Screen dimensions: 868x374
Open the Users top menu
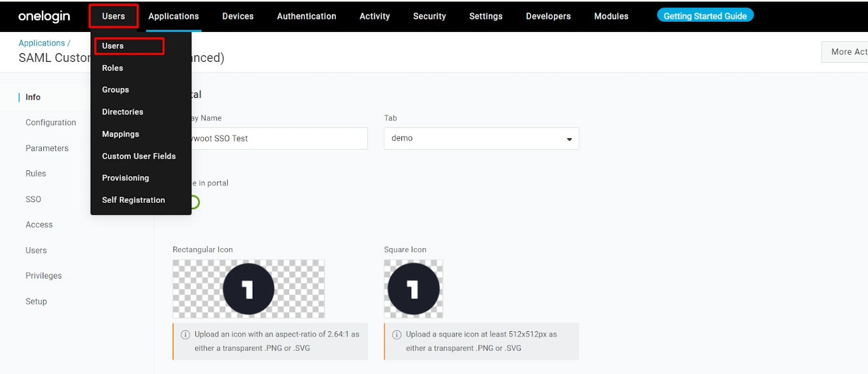coord(113,16)
